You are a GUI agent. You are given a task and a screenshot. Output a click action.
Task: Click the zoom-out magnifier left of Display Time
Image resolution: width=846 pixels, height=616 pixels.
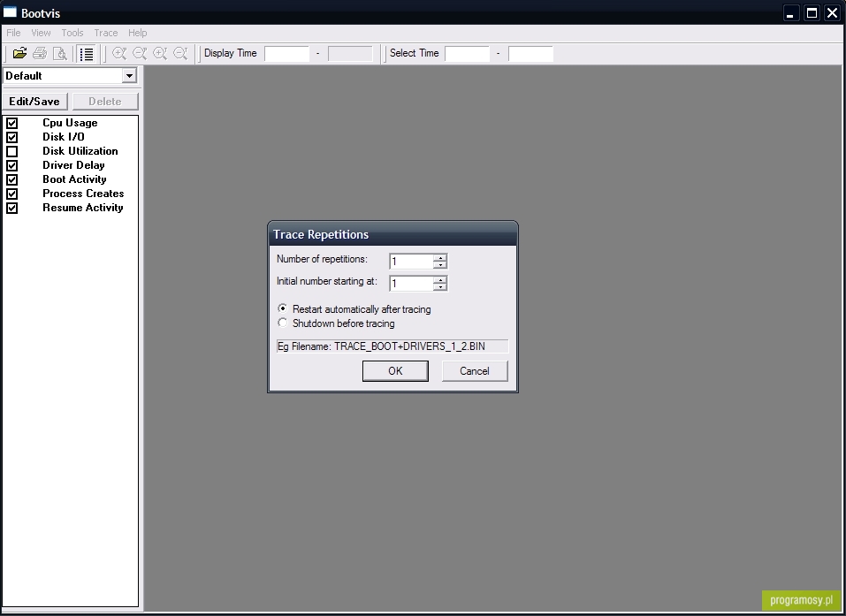click(x=180, y=53)
